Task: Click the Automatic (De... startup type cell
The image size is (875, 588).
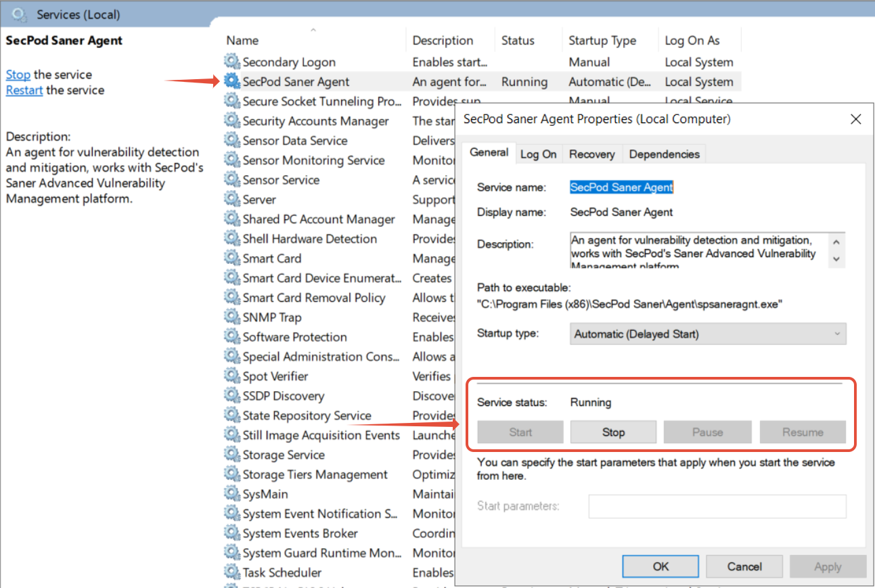Action: 610,82
